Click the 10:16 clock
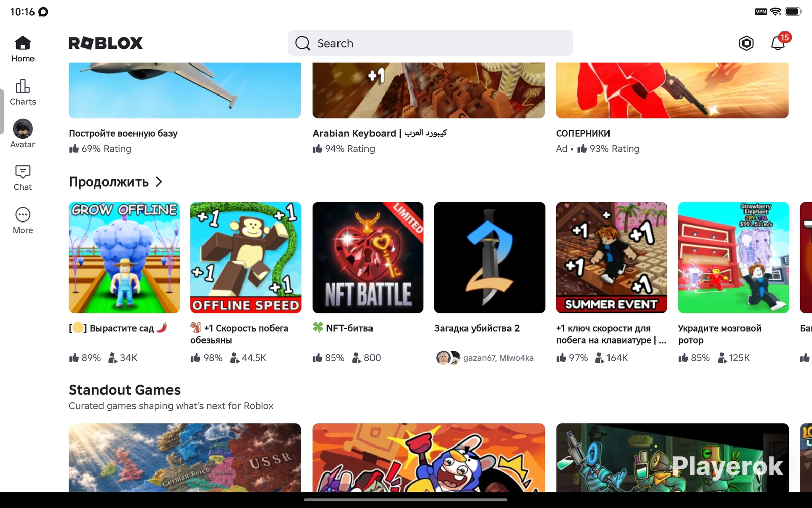Image resolution: width=812 pixels, height=508 pixels. (22, 12)
